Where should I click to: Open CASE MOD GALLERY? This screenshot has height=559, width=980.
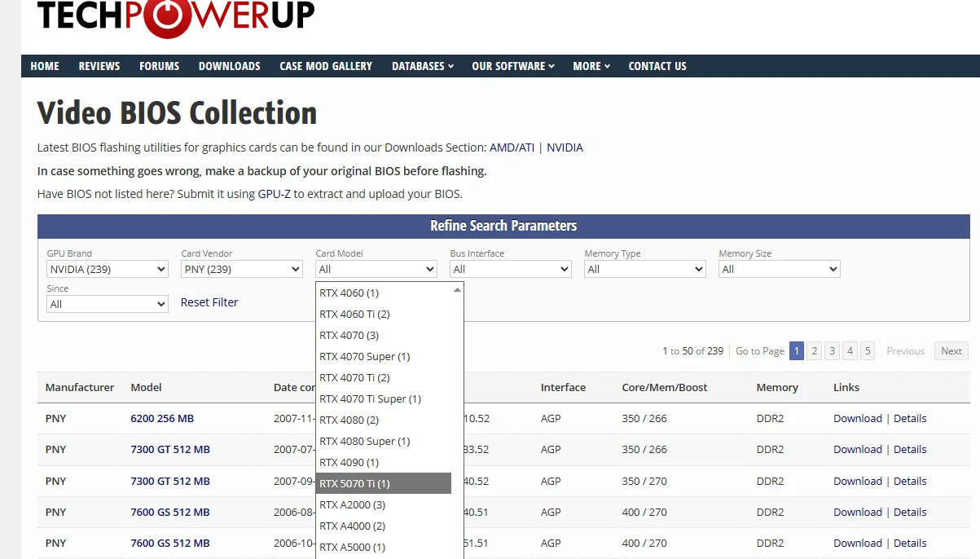point(326,66)
